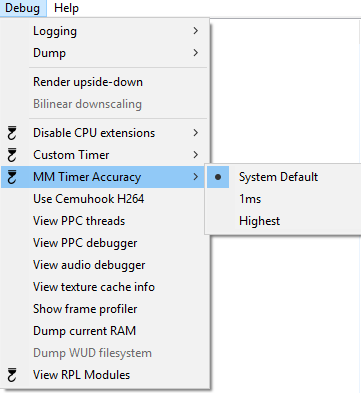Choose 1ms timer accuracy option
The height and width of the screenshot is (393, 361).
tap(250, 199)
